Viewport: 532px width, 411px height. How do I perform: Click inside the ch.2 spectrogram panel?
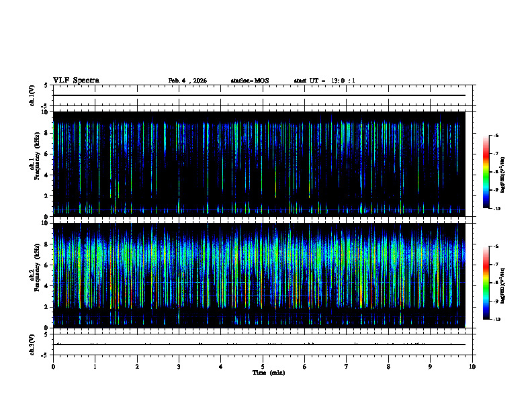click(259, 275)
